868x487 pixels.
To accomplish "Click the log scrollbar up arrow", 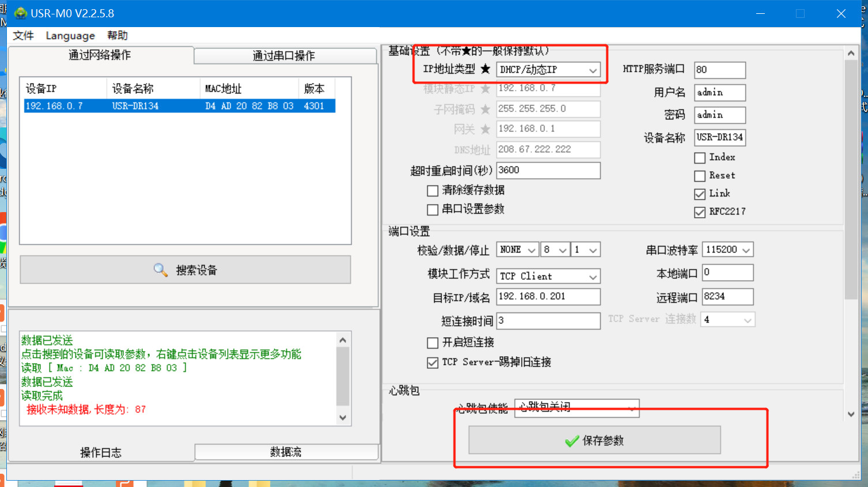I will point(343,340).
